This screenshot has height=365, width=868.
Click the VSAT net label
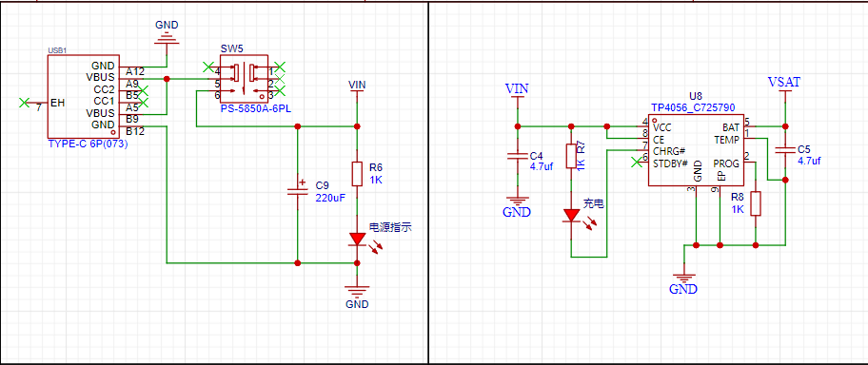pos(784,83)
